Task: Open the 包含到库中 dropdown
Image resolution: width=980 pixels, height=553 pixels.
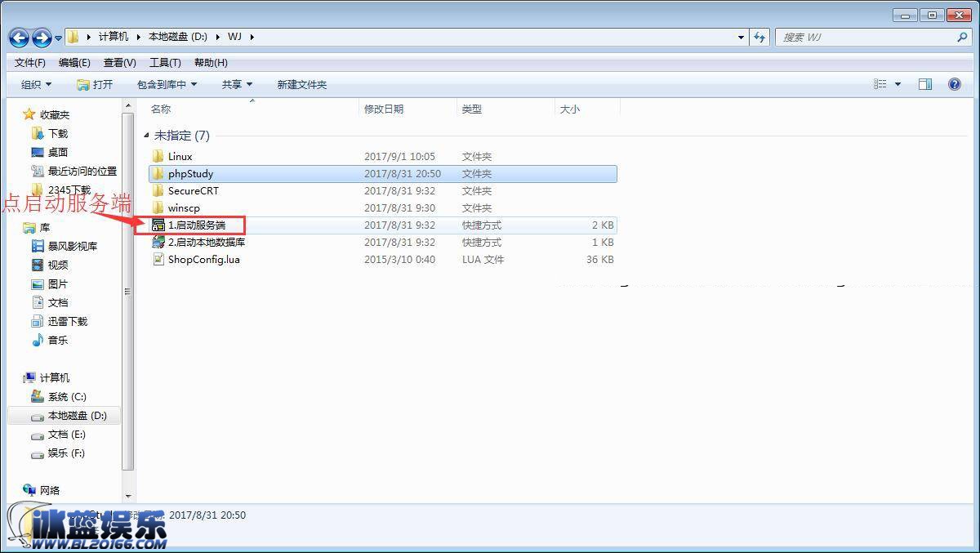Action: [167, 84]
